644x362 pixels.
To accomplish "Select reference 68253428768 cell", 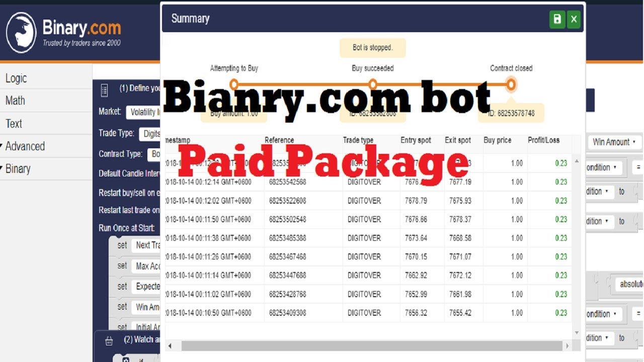I will (x=303, y=294).
